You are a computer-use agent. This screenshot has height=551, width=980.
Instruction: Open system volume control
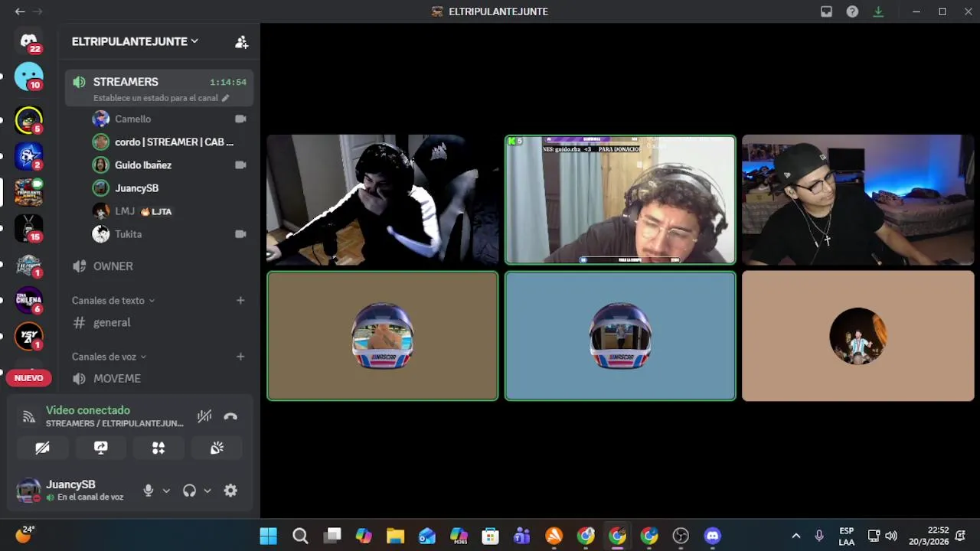coord(891,536)
